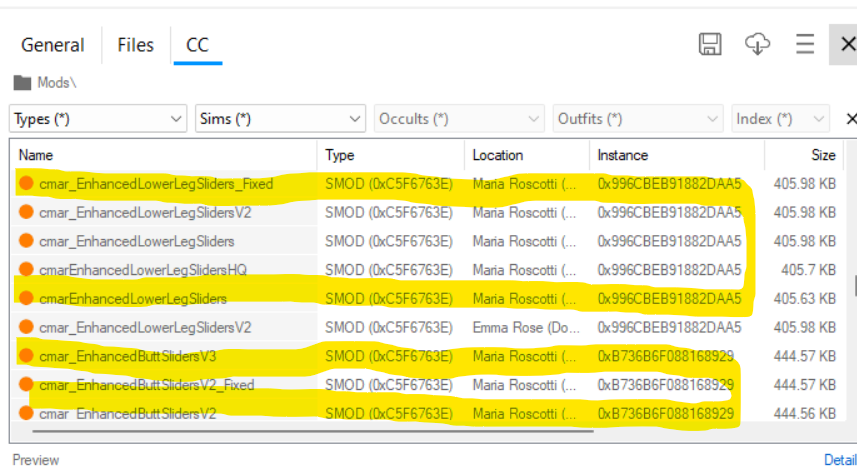Open the Index (*) dropdown
Viewport: 857px width, 472px height.
click(x=780, y=119)
